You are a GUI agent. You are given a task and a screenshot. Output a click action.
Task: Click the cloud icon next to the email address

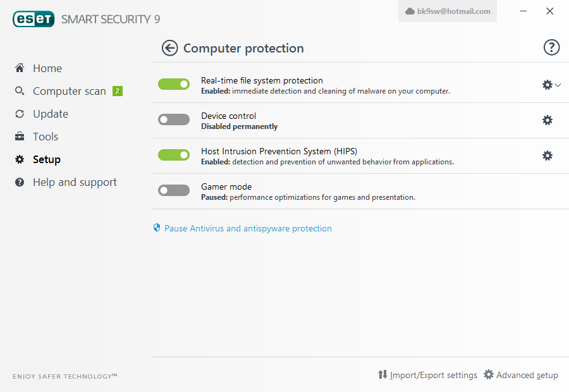click(x=410, y=11)
